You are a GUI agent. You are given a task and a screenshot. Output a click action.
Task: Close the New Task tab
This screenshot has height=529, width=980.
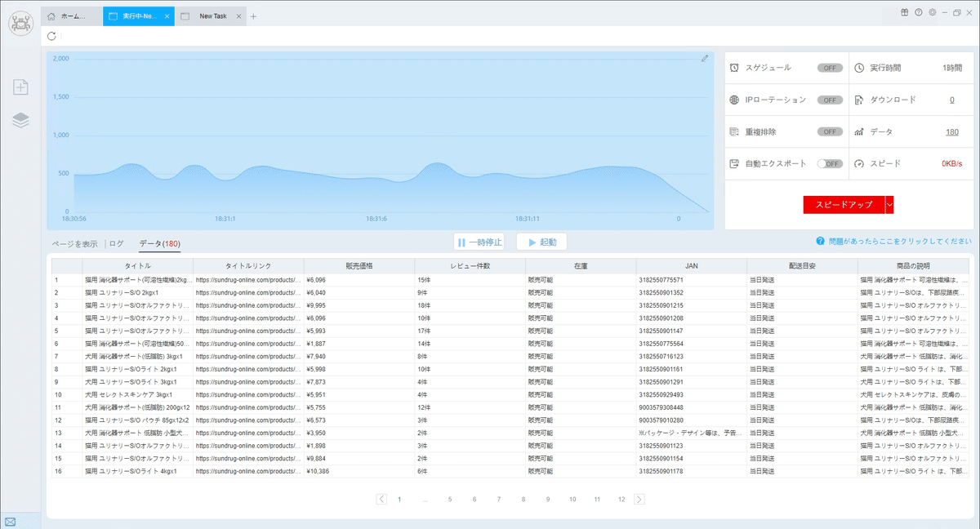(x=239, y=16)
